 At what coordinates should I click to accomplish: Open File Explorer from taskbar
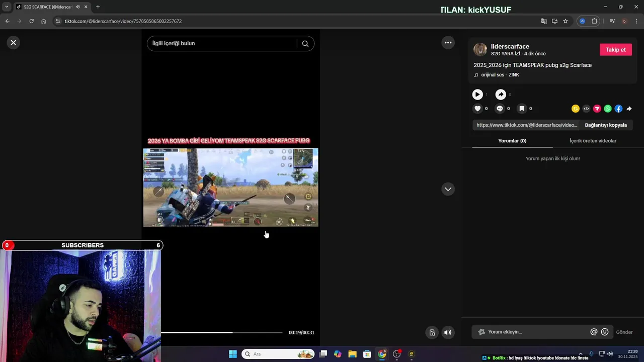[352, 354]
